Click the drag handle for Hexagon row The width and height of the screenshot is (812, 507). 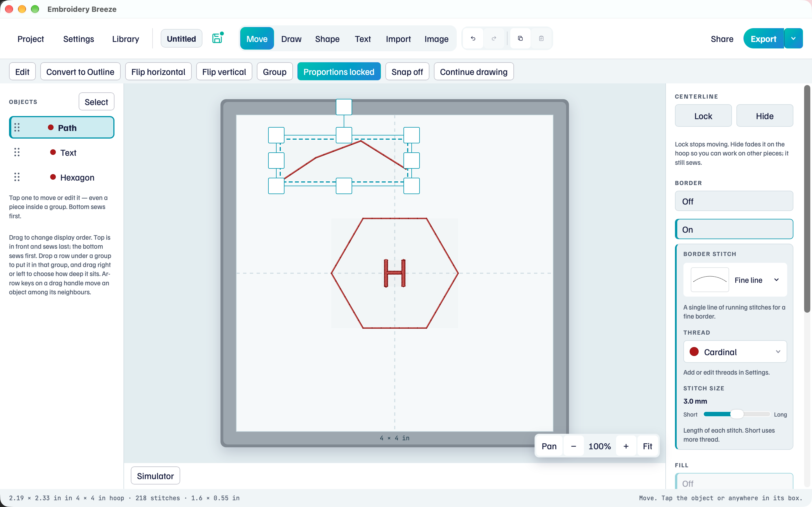pos(17,177)
